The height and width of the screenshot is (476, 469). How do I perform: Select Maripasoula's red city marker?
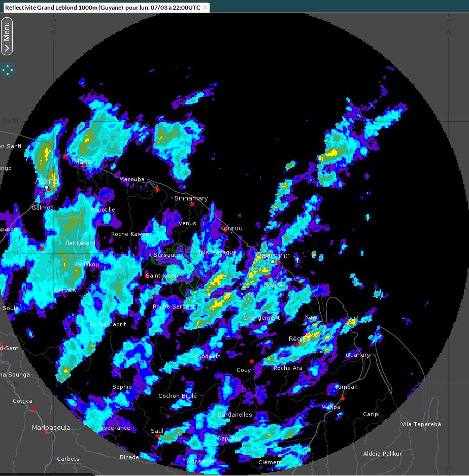point(47,431)
